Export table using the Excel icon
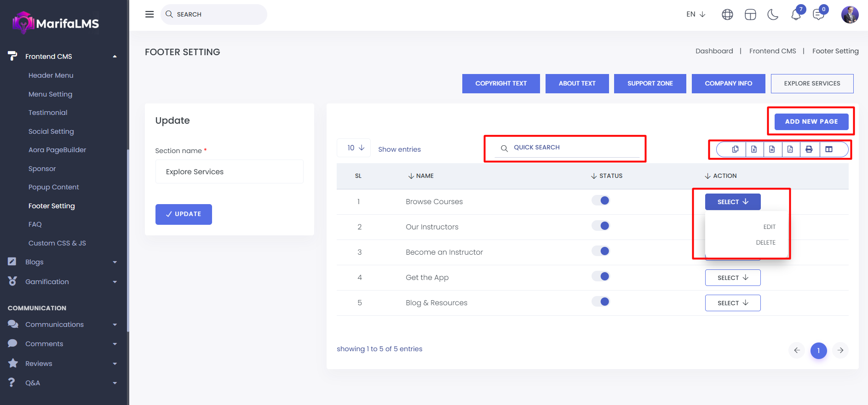This screenshot has width=868, height=405. pos(754,149)
